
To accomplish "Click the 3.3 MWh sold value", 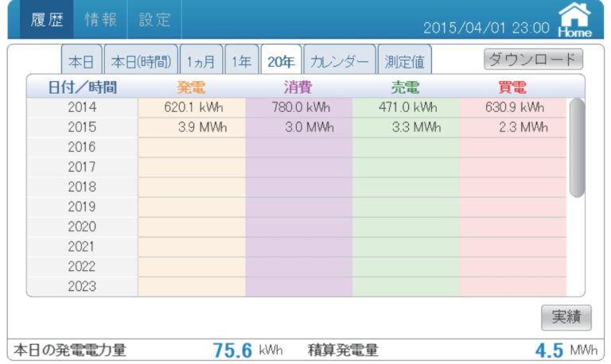I will [x=417, y=127].
